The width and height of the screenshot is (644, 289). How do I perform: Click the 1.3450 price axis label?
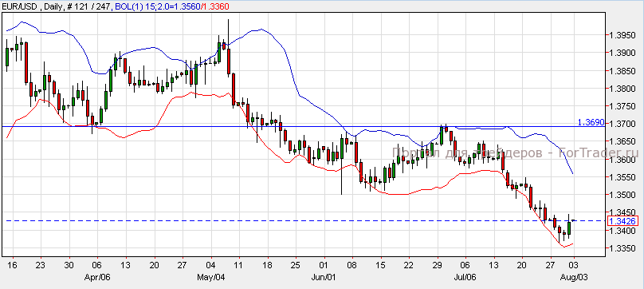click(x=622, y=212)
